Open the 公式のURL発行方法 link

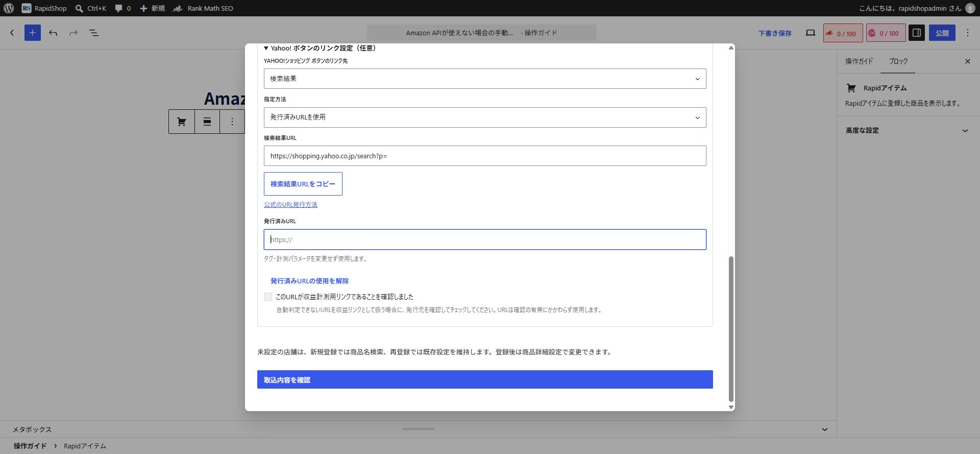tap(290, 205)
